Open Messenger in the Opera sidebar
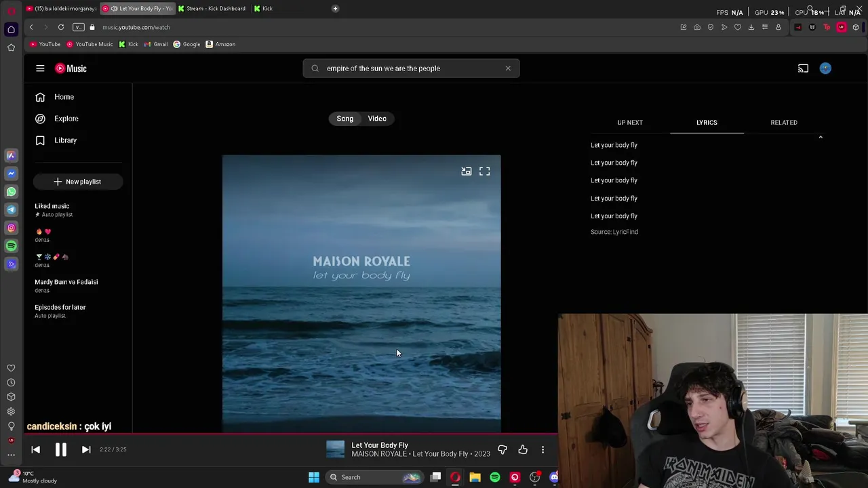The width and height of the screenshot is (868, 488). point(11,174)
